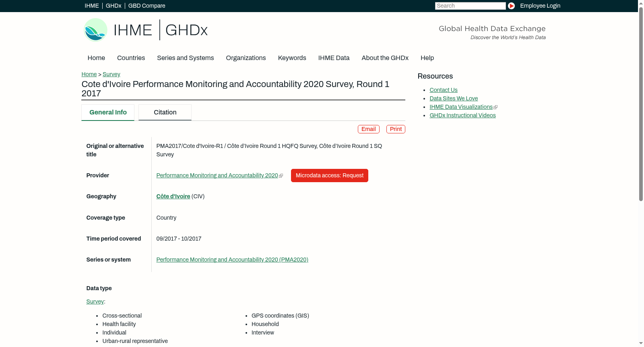Viewport: 644px width, 347px height.
Task: Click the 'Urban-rural representative' list item
Action: [135, 341]
